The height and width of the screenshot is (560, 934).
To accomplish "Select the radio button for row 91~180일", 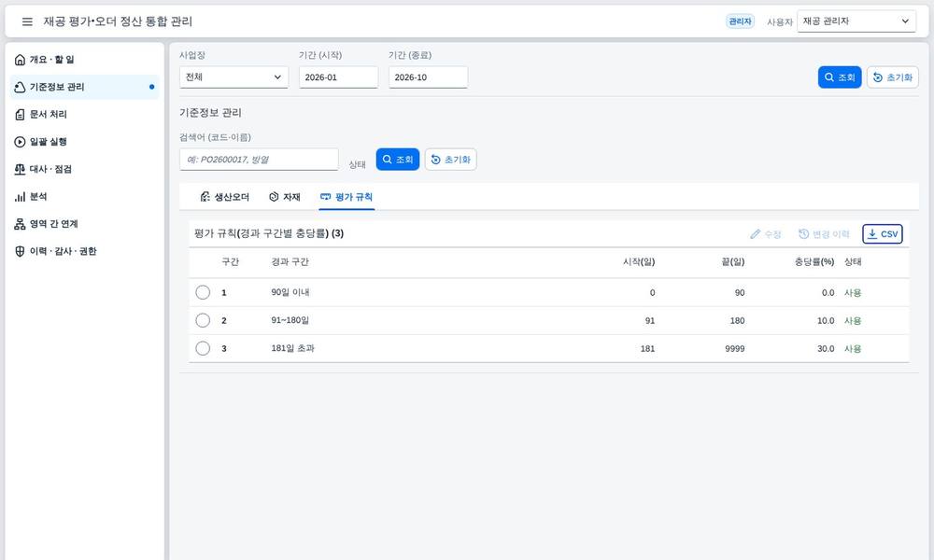I will 203,320.
